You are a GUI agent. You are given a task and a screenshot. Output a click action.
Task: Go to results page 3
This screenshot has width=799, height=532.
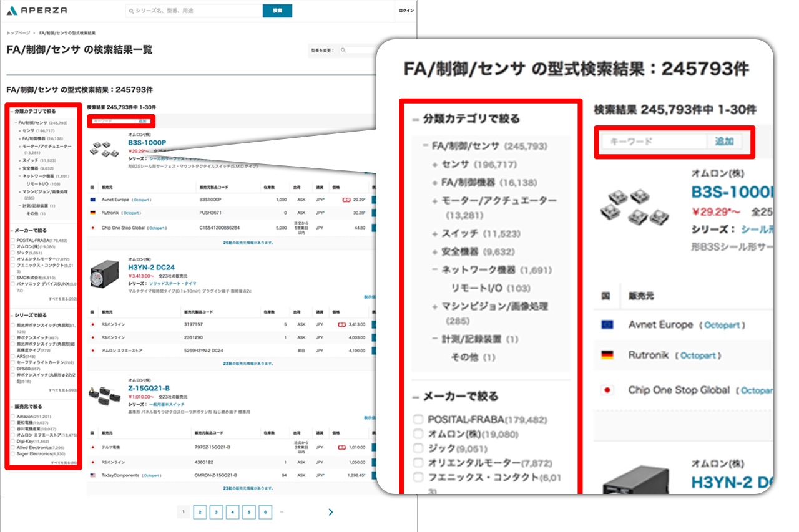pyautogui.click(x=216, y=512)
